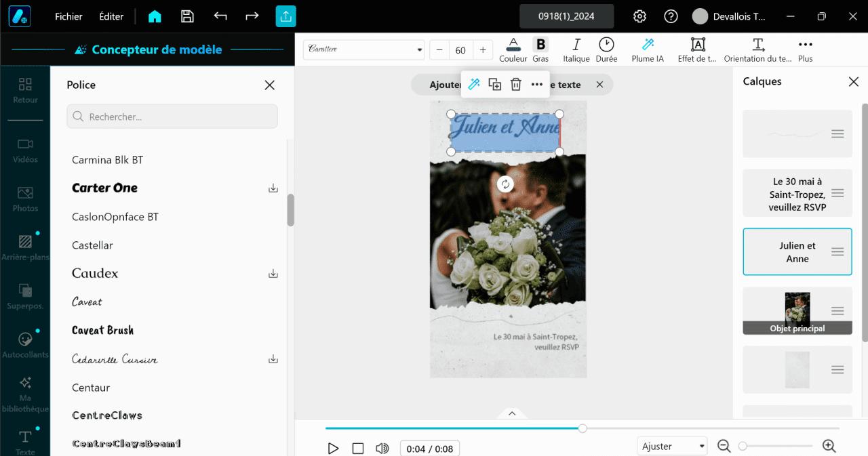Zoom in the canvas
Viewport: 868px width, 456px height.
(829, 446)
